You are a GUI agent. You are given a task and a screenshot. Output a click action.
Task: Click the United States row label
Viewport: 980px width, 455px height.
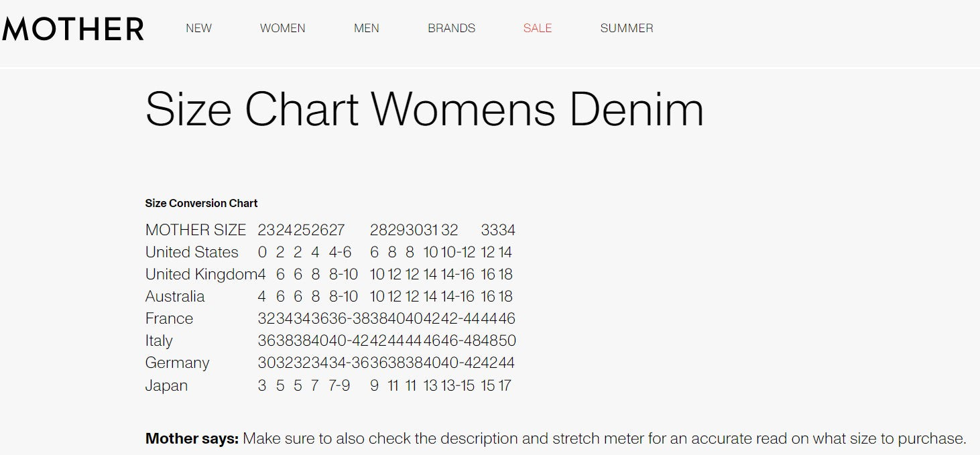(192, 252)
